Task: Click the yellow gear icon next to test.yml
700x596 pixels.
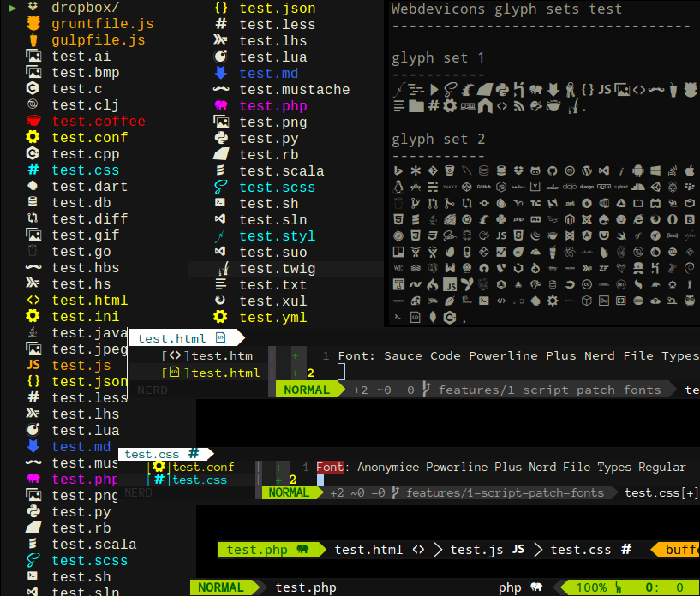Action: point(220,317)
